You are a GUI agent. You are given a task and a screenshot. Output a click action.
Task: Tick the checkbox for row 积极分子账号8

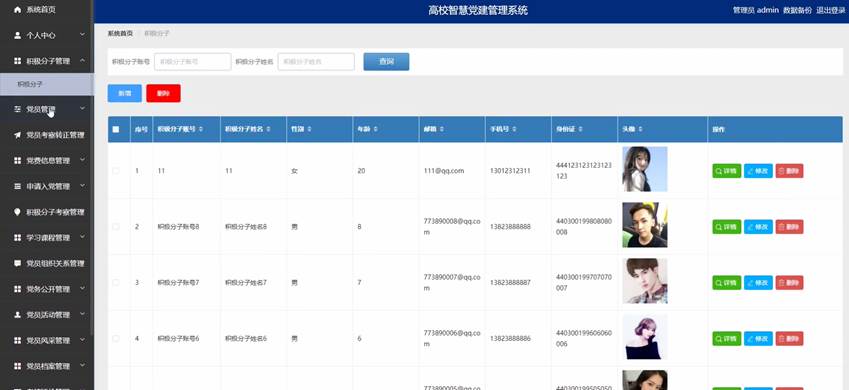click(116, 226)
